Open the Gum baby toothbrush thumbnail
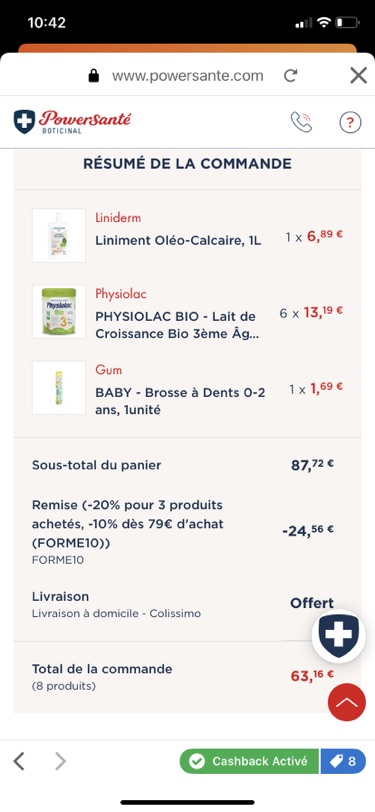The image size is (375, 812). pyautogui.click(x=59, y=388)
